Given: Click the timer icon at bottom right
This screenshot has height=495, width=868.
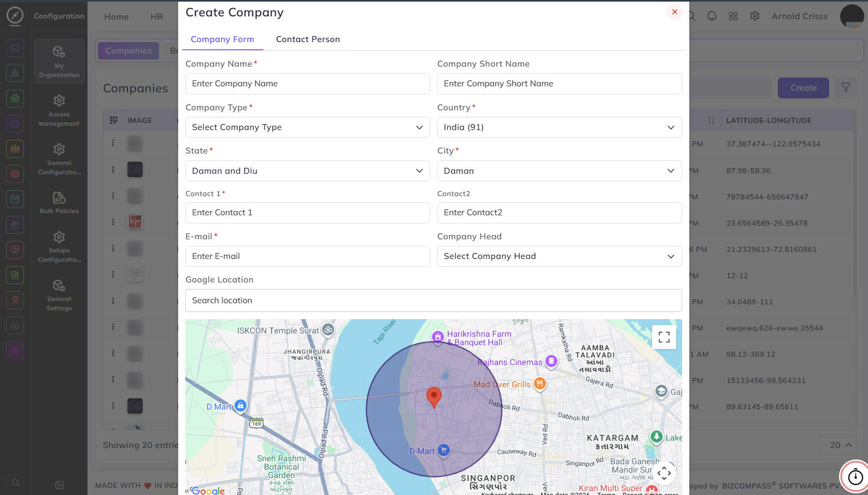Looking at the screenshot, I should click(855, 477).
